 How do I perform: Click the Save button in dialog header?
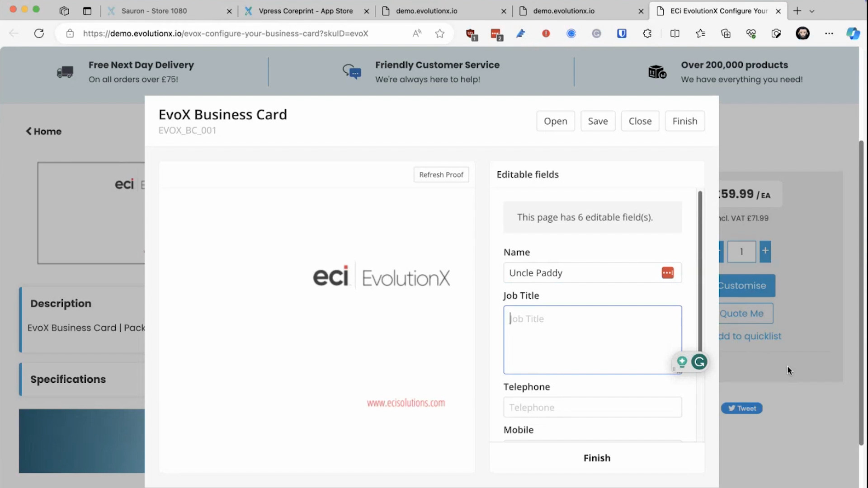(x=598, y=121)
